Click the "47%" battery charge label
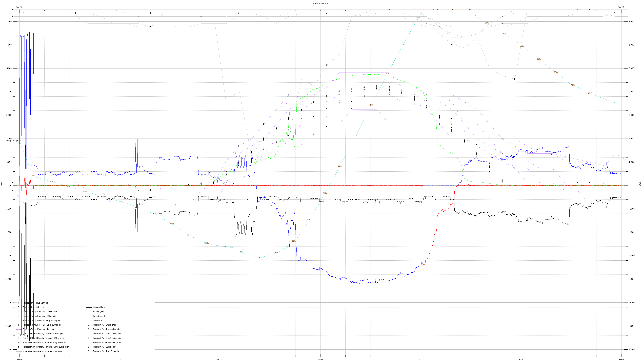Screen dimensions: 644x362 325,193
